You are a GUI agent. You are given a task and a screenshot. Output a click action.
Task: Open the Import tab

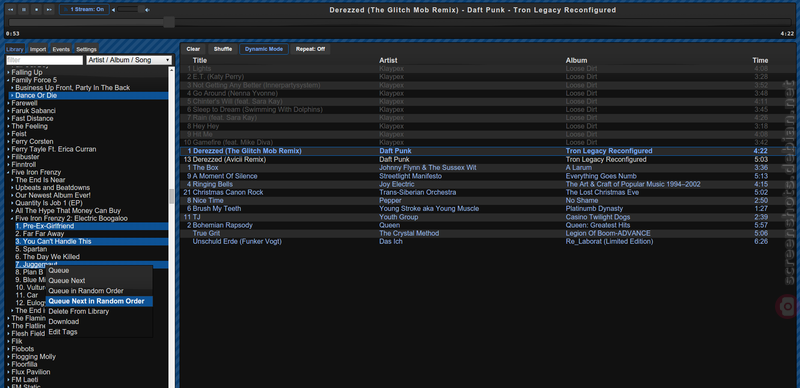coord(38,50)
